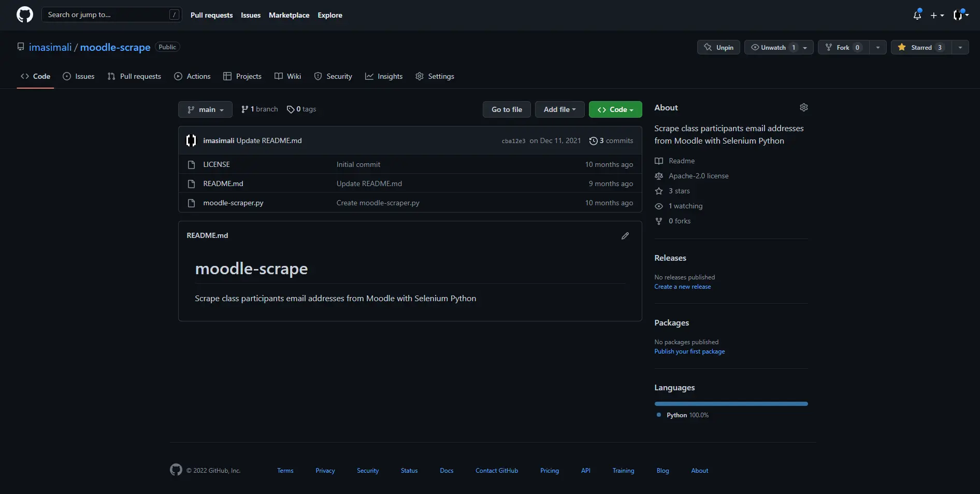Viewport: 980px width, 494px height.
Task: Click the eye icon beside 1 watching
Action: pyautogui.click(x=659, y=206)
